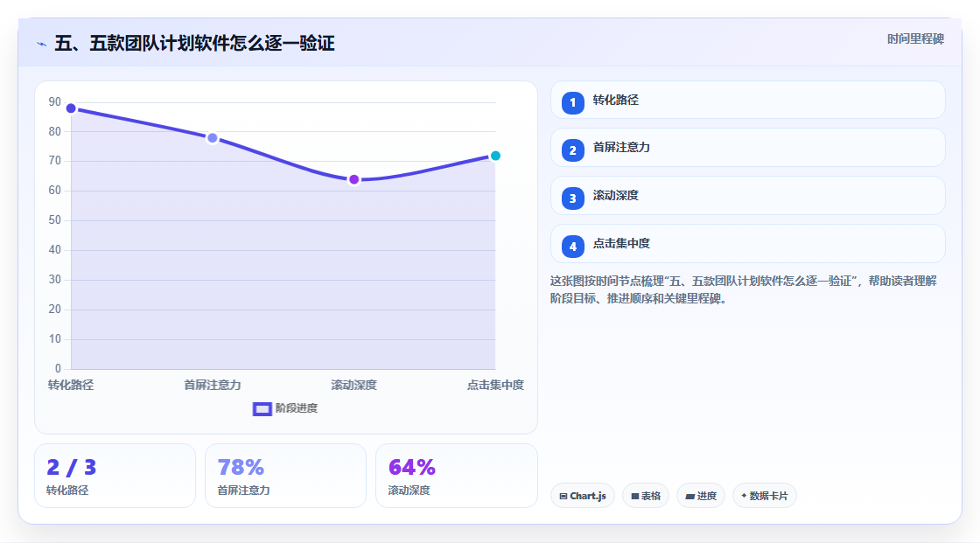Viewport: 980px width, 543px height.
Task: Select the 进度 tag
Action: [x=701, y=496]
